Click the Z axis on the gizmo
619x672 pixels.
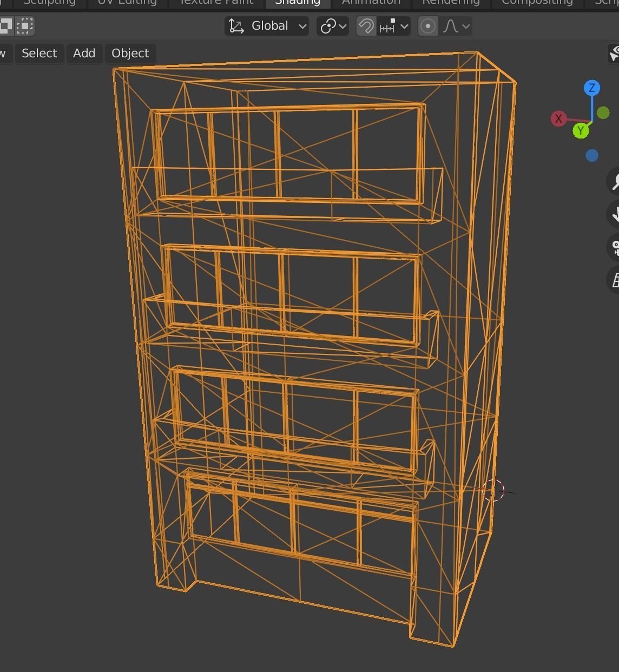click(x=592, y=88)
